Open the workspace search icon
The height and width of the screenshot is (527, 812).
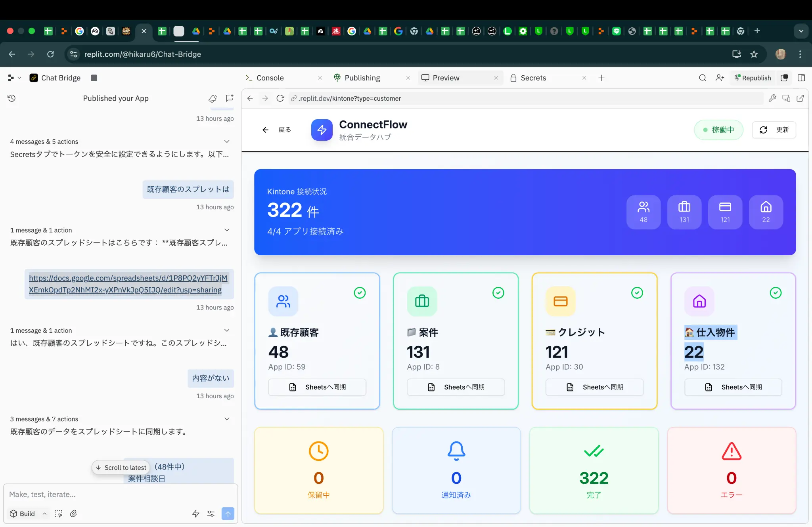tap(703, 78)
